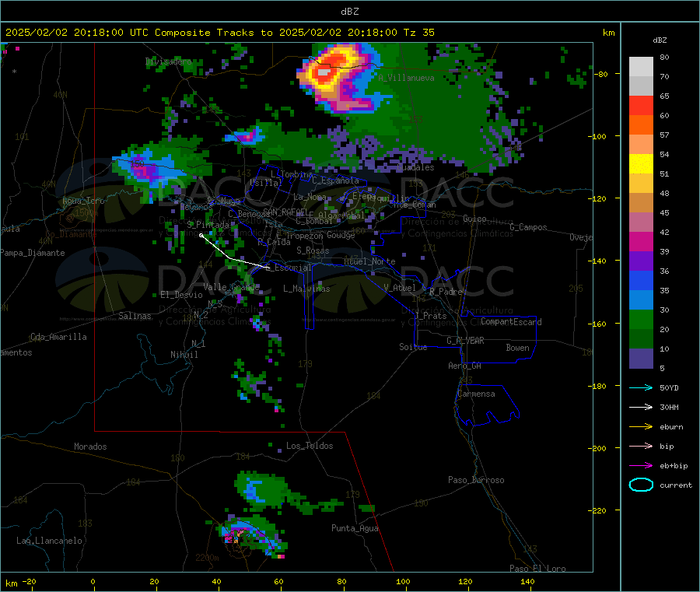This screenshot has width=700, height=592.
Task: Click the Paso_Barroso label
Action: click(476, 480)
